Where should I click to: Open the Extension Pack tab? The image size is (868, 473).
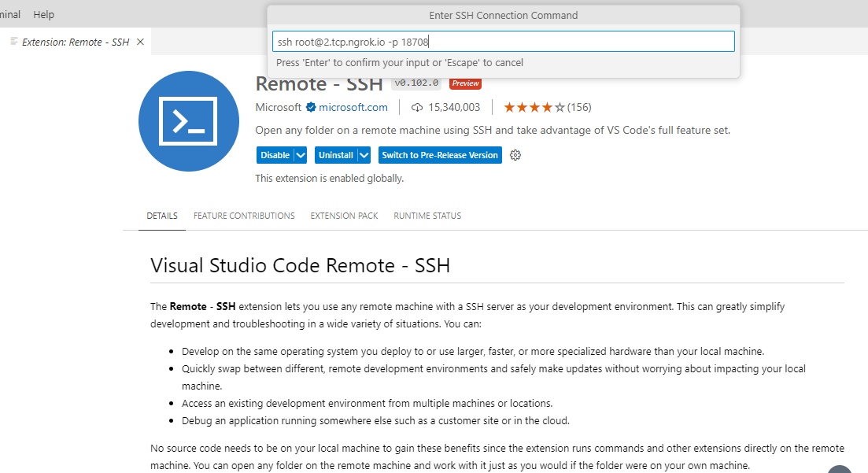point(345,216)
